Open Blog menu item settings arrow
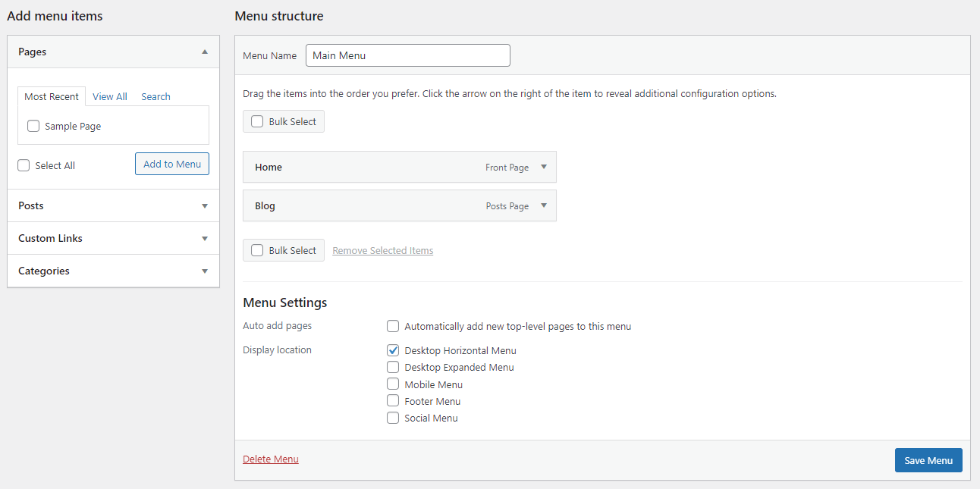This screenshot has width=980, height=489. pos(544,205)
